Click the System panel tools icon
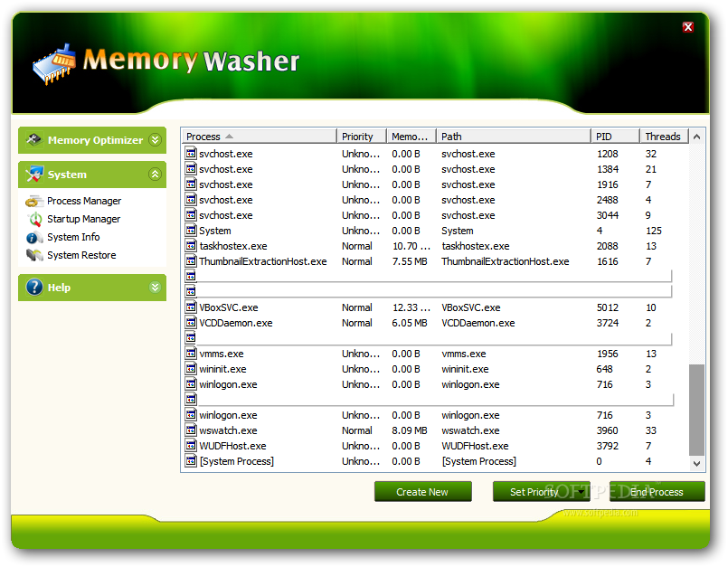Viewport: 728px width, 567px height. coord(33,175)
